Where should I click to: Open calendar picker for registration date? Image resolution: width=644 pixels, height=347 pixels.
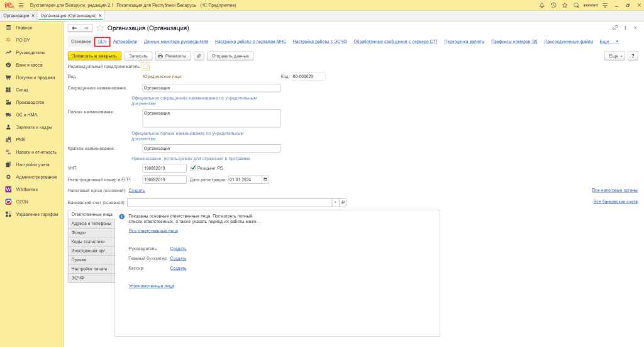[265, 179]
